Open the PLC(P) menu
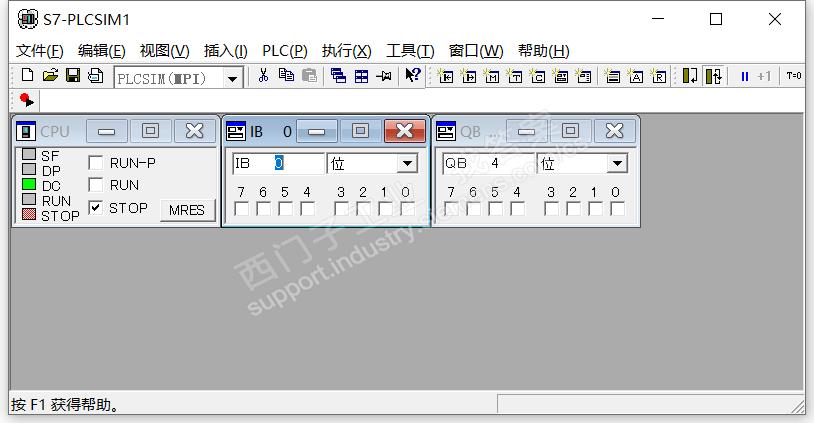Screen dimensions: 814x423 [x=284, y=51]
